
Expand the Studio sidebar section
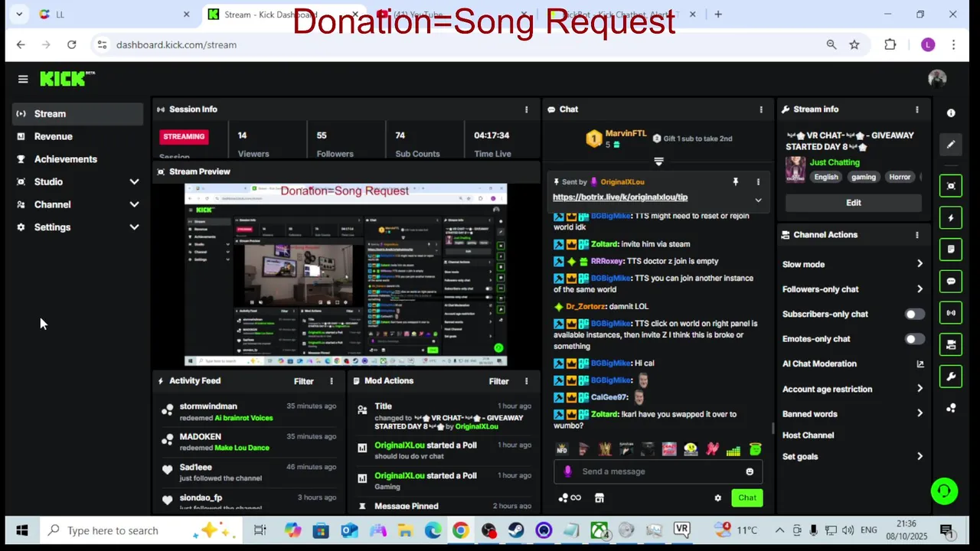[134, 182]
